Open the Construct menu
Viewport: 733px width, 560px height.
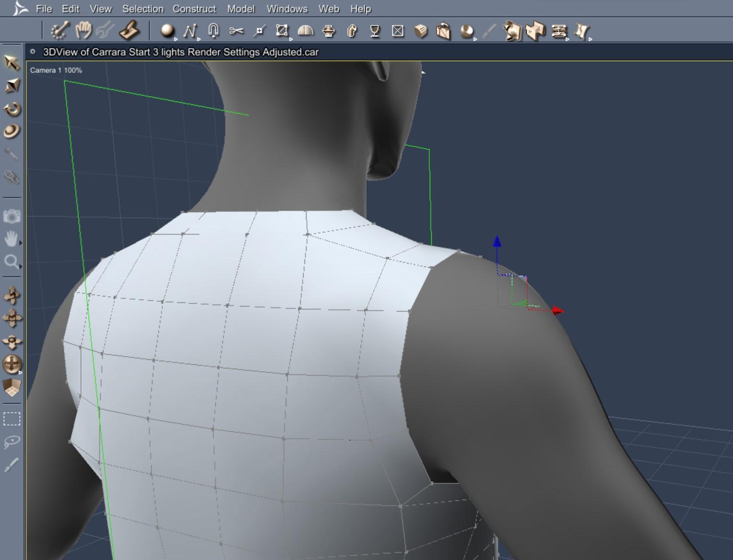[194, 9]
